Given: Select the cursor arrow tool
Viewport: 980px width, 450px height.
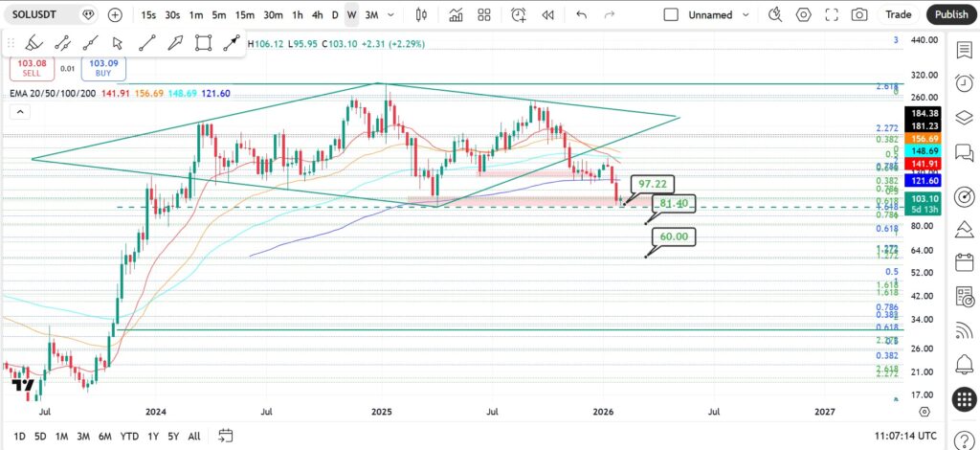Looking at the screenshot, I should click(x=118, y=42).
